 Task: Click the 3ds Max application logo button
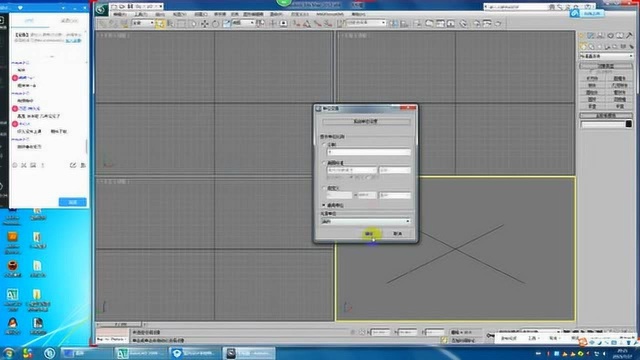click(x=101, y=9)
